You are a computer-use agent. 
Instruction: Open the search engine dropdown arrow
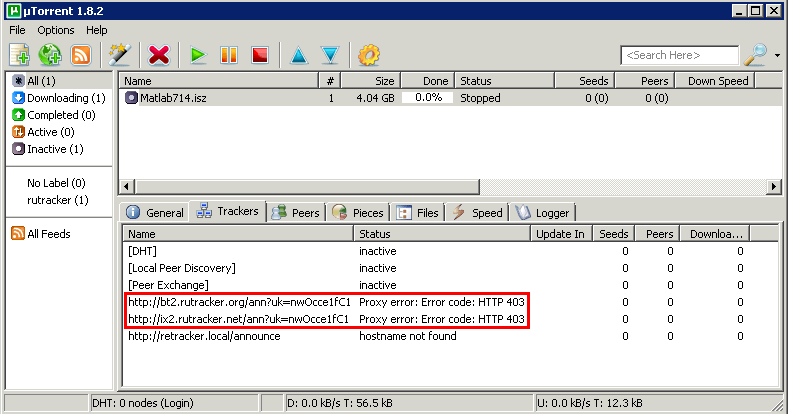(777, 55)
